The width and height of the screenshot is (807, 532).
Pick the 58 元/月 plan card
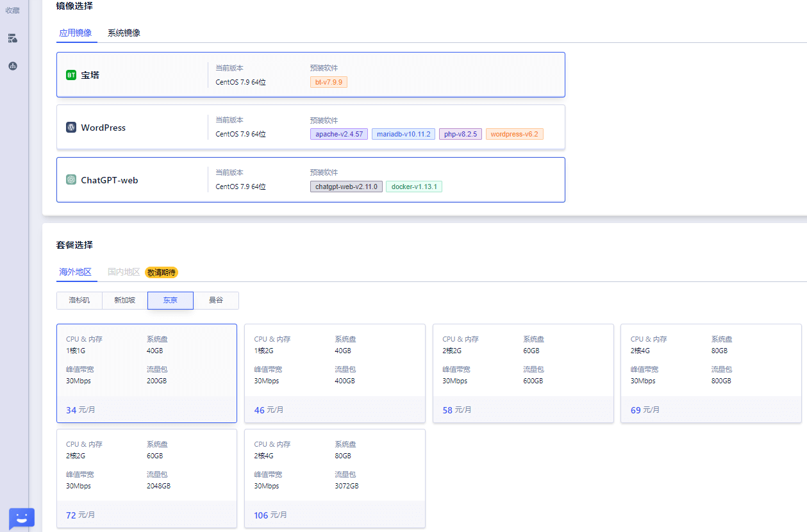pos(523,373)
